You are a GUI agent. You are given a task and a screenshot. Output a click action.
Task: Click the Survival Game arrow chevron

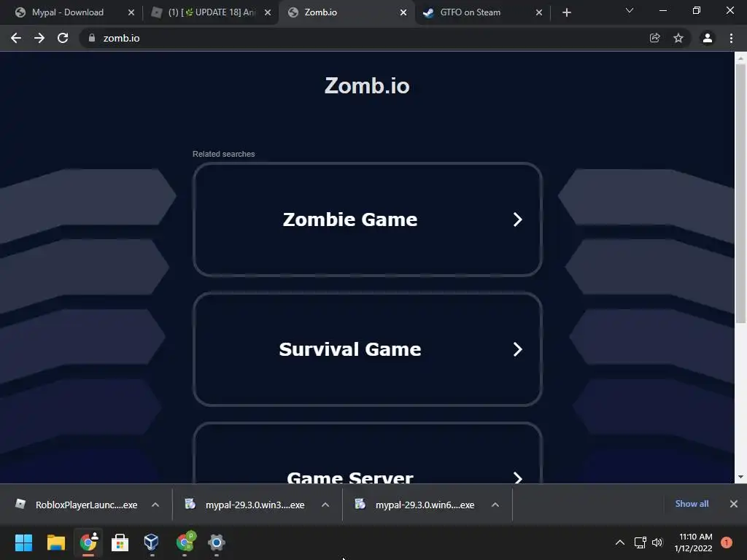pyautogui.click(x=517, y=349)
